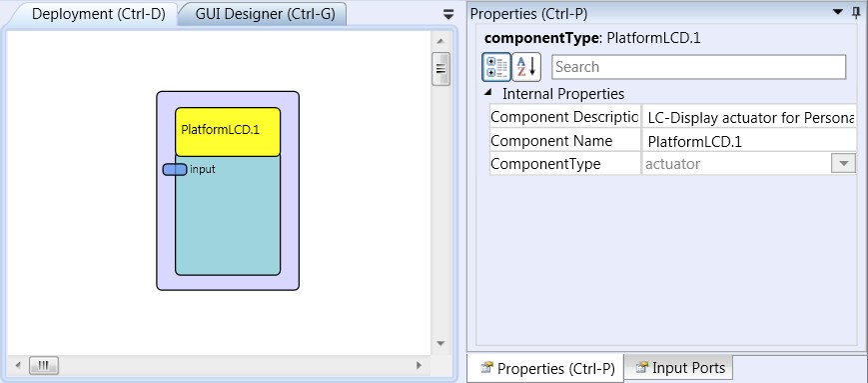Edit the Component Name value PlatformLCD.1
The image size is (868, 383).
tap(749, 141)
